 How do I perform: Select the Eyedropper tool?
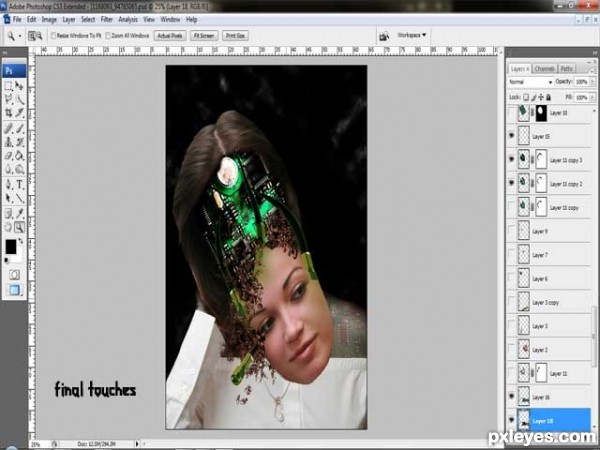(x=20, y=213)
